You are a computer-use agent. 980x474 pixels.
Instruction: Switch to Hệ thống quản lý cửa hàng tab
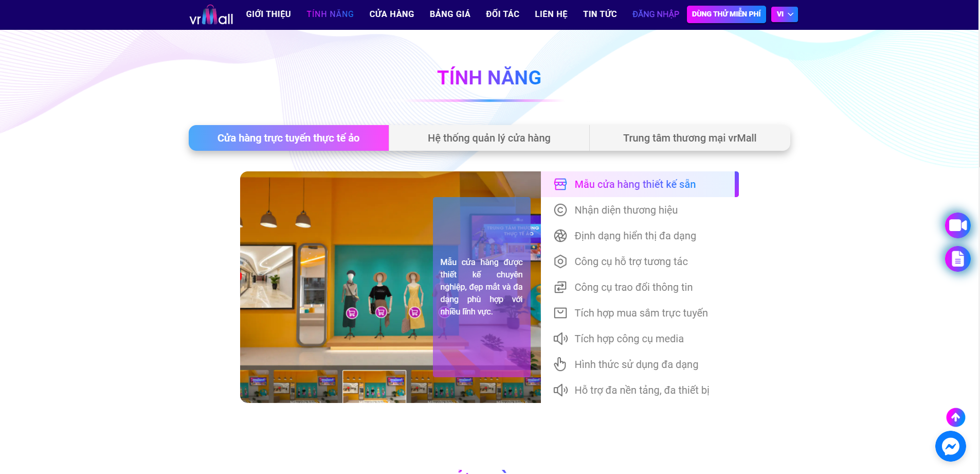[489, 138]
